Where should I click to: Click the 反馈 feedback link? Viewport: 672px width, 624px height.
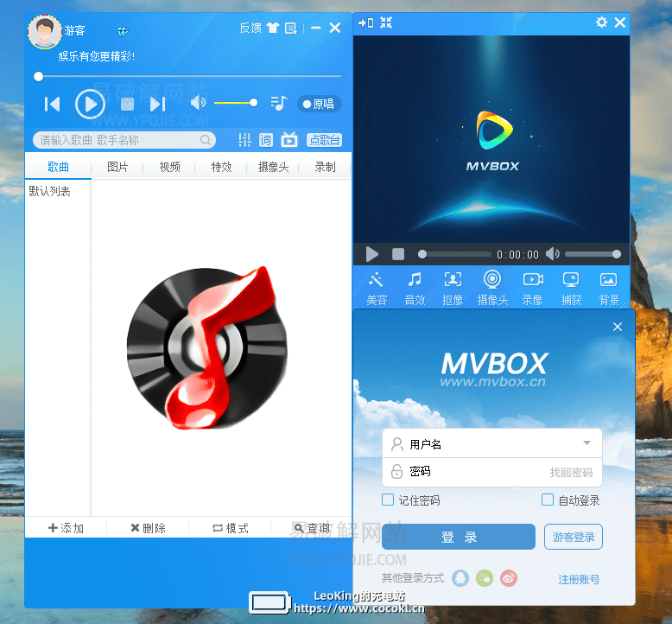[x=250, y=29]
